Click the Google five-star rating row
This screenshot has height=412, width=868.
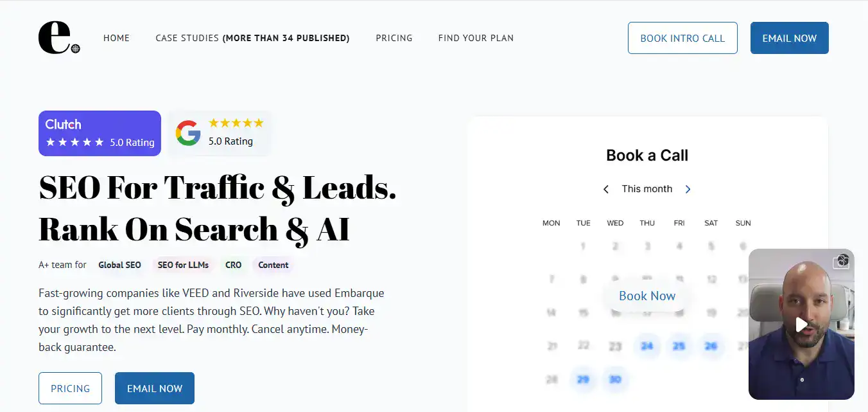(x=236, y=123)
